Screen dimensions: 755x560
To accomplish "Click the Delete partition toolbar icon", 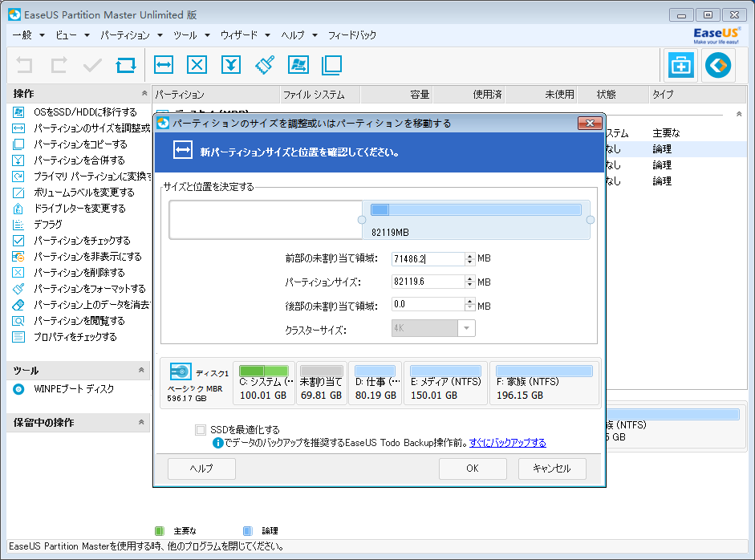I will [x=197, y=65].
